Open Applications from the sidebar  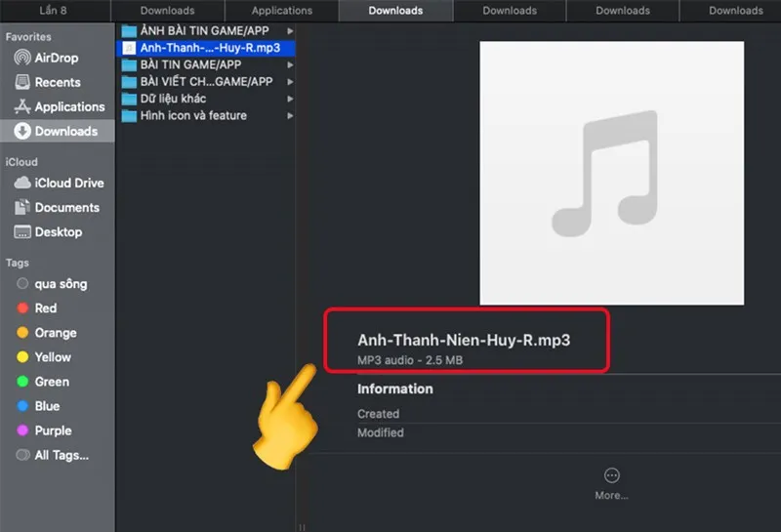point(68,106)
